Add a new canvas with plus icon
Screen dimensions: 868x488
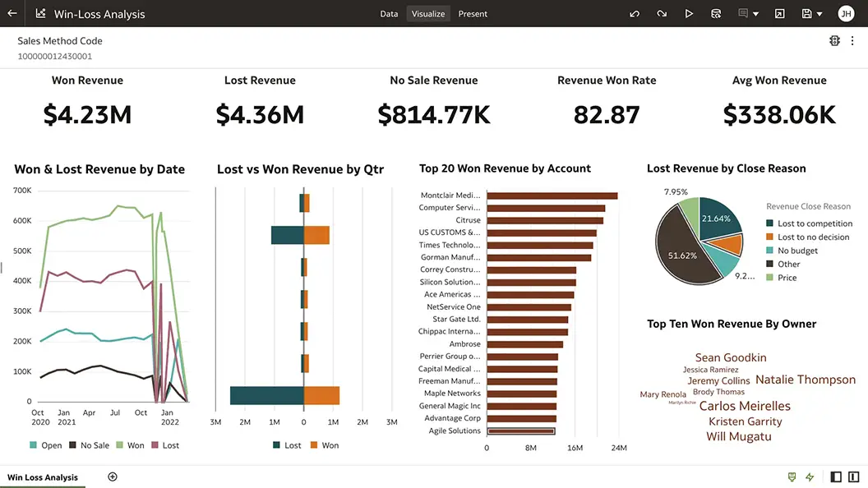point(113,477)
